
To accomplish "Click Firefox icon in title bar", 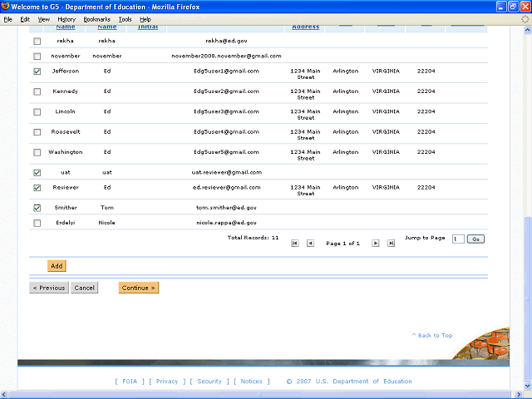I will pos(7,7).
